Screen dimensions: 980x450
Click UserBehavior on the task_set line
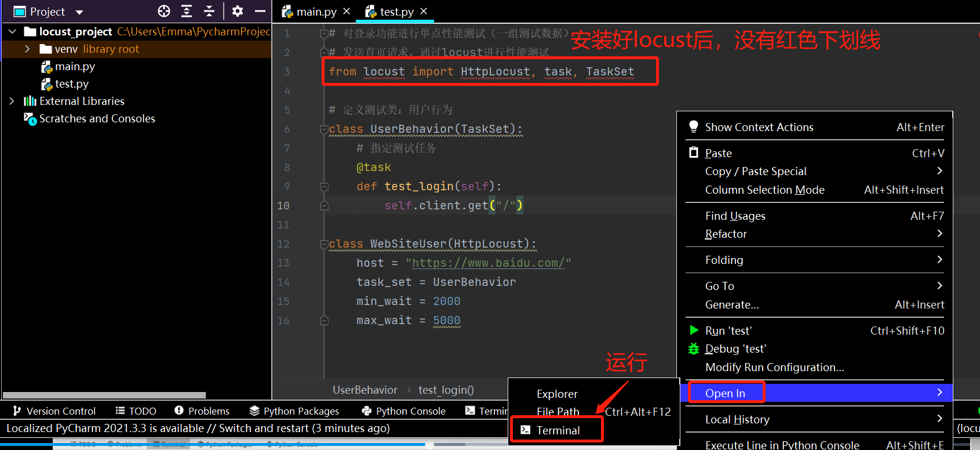click(475, 282)
